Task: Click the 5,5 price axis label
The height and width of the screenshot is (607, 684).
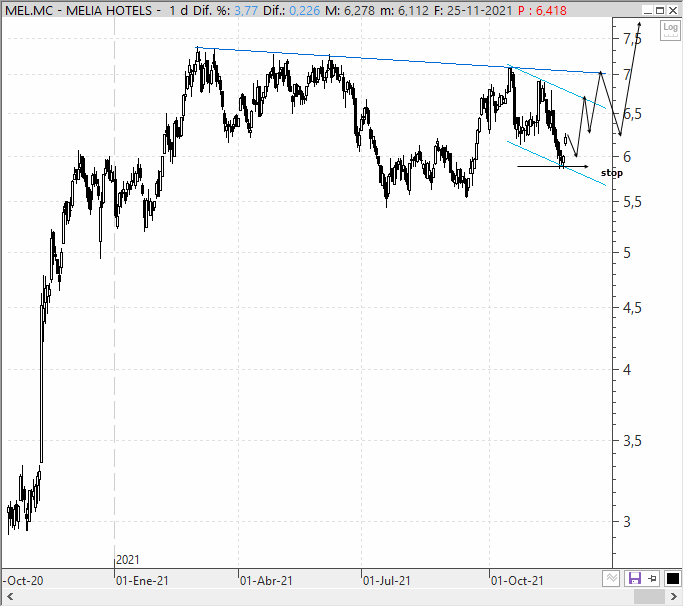Action: click(632, 202)
